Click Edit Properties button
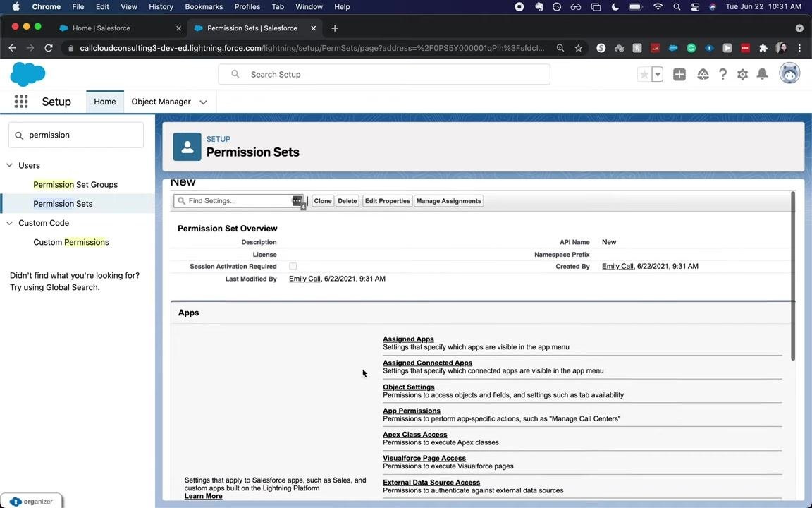 pos(388,201)
